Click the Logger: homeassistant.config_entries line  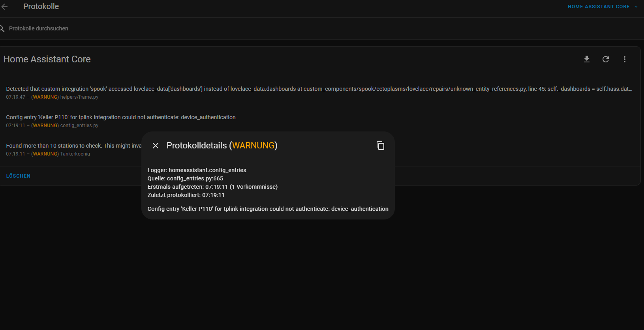click(197, 170)
